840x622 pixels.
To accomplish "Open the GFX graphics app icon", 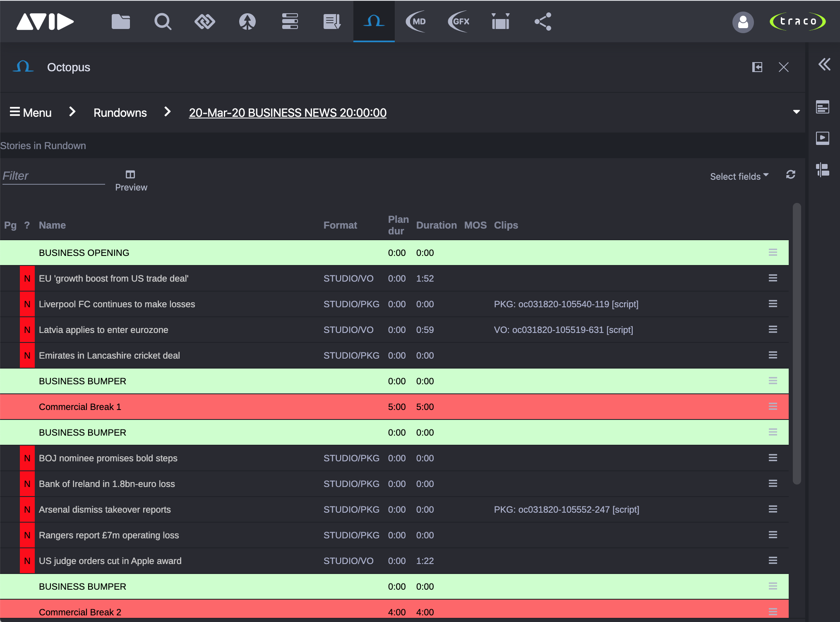I will coord(459,22).
